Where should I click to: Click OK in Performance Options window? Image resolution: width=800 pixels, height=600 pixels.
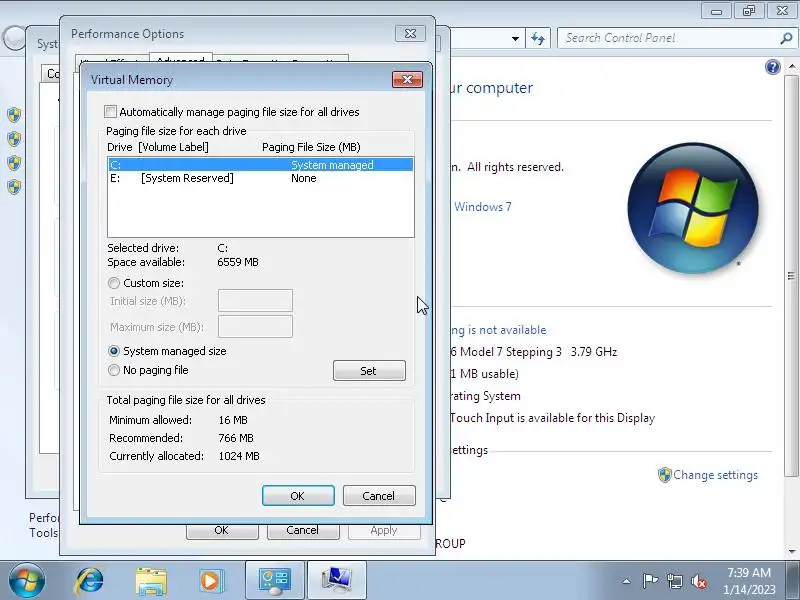[x=222, y=531]
